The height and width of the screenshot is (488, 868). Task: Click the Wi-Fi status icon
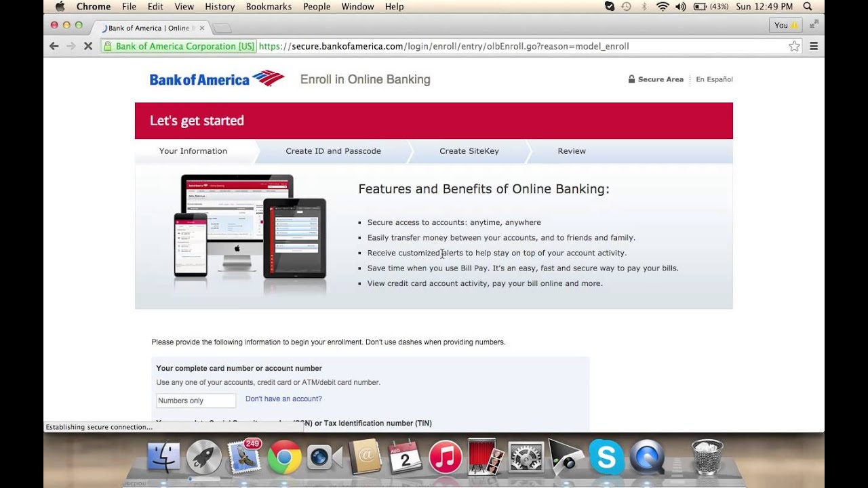(663, 6)
